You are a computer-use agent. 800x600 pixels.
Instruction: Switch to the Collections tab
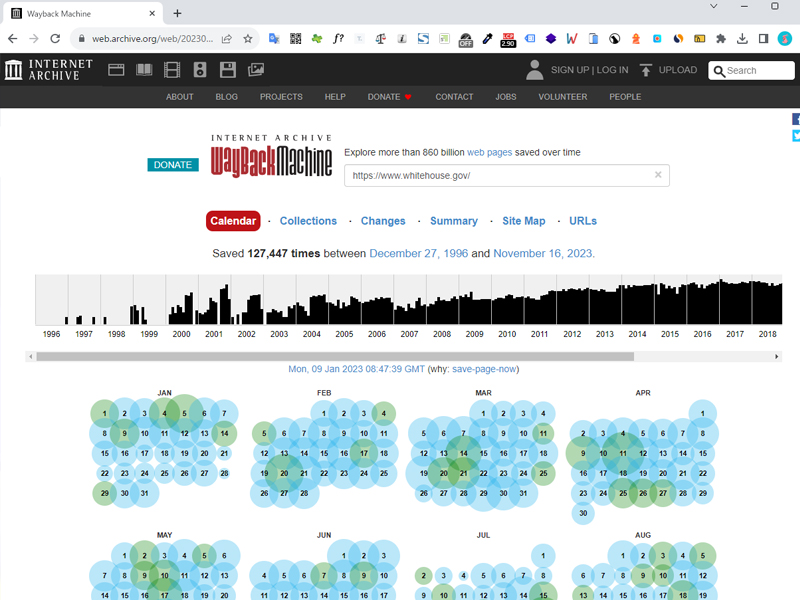click(x=308, y=221)
